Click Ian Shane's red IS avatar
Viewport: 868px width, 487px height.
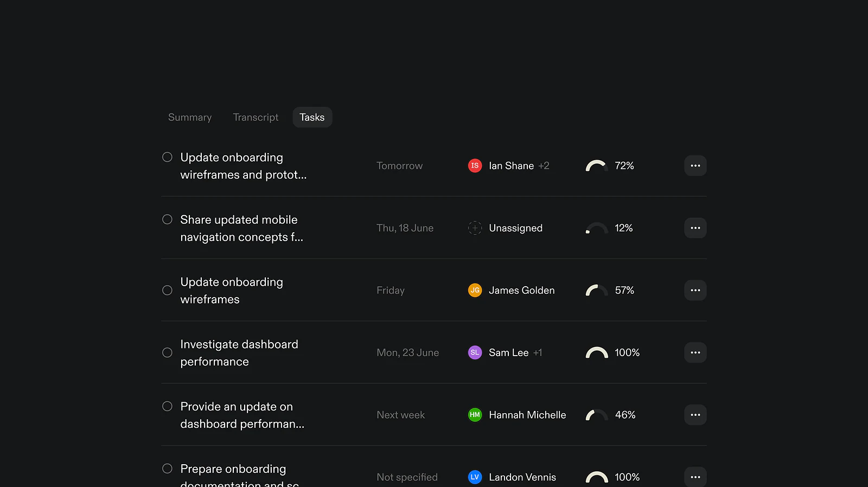(x=475, y=166)
